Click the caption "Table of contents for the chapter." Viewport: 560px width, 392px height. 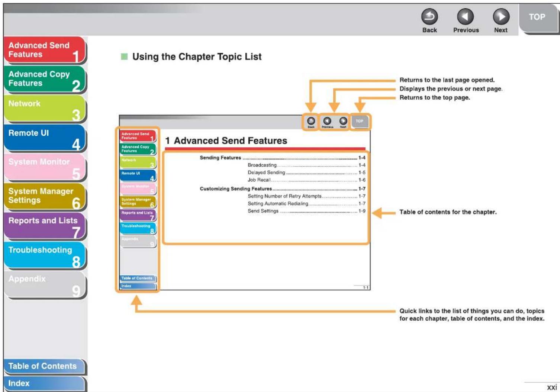pos(448,212)
